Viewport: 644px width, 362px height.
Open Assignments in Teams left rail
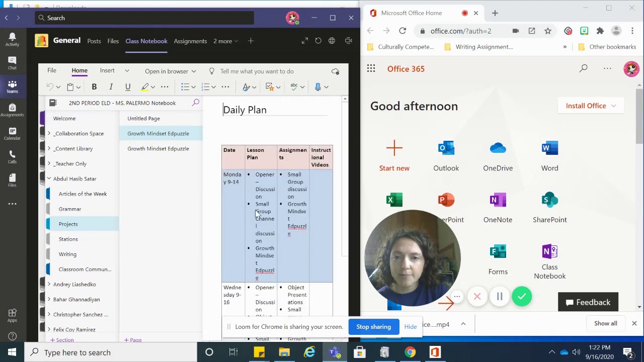[12, 110]
